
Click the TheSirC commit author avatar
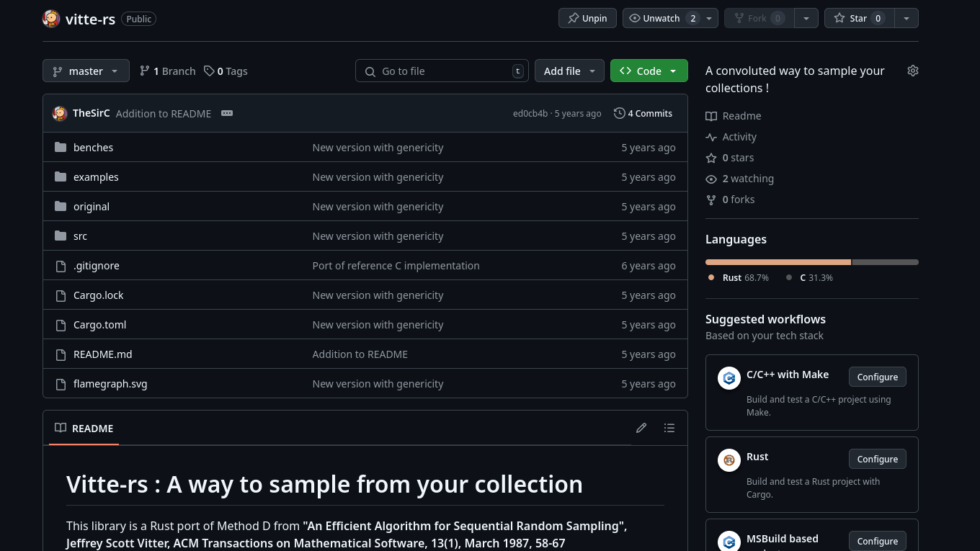(60, 114)
